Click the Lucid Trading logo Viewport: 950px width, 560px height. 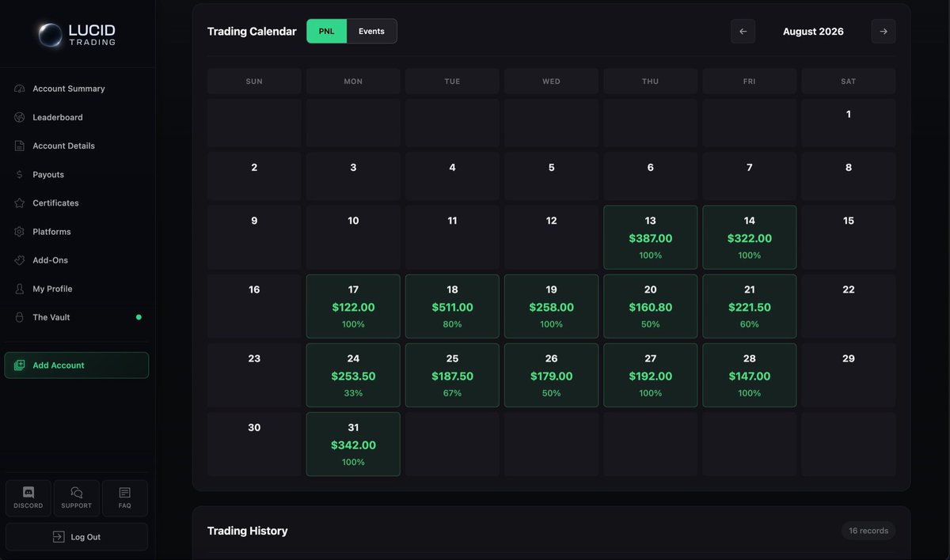77,35
